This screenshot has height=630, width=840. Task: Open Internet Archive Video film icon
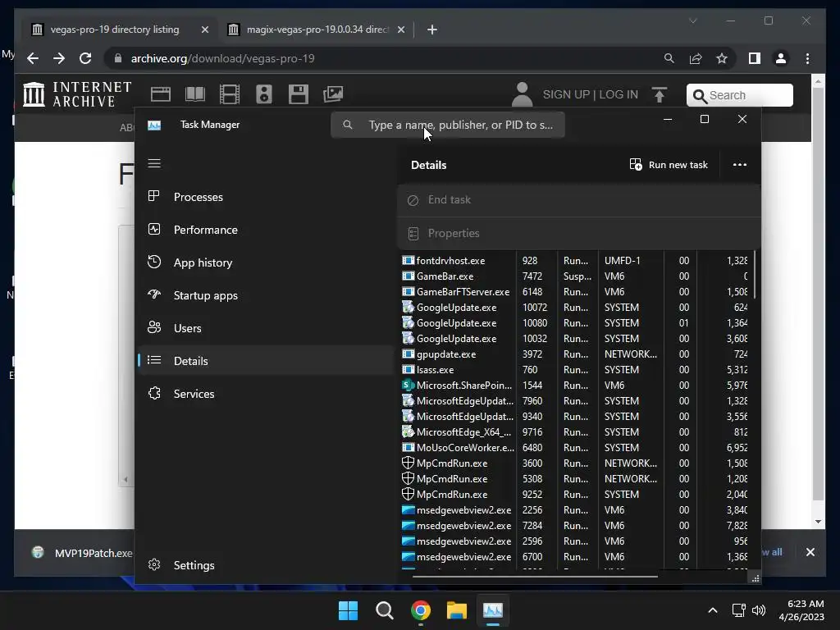pos(230,94)
